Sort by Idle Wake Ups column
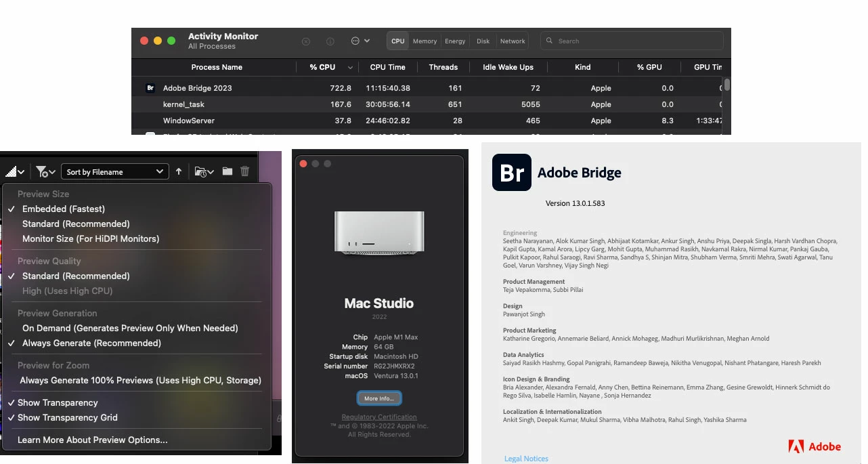 click(x=508, y=68)
